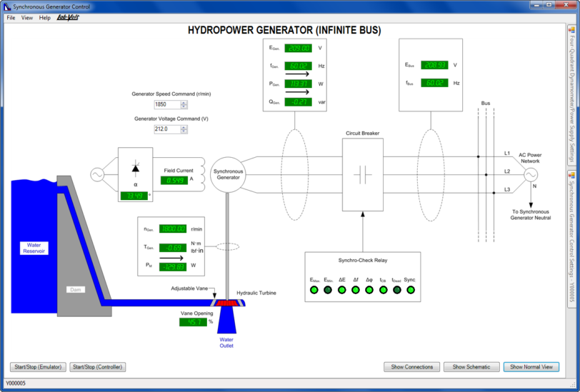Click Show Normal View button
Screen dimensions: 580x392
(x=531, y=367)
